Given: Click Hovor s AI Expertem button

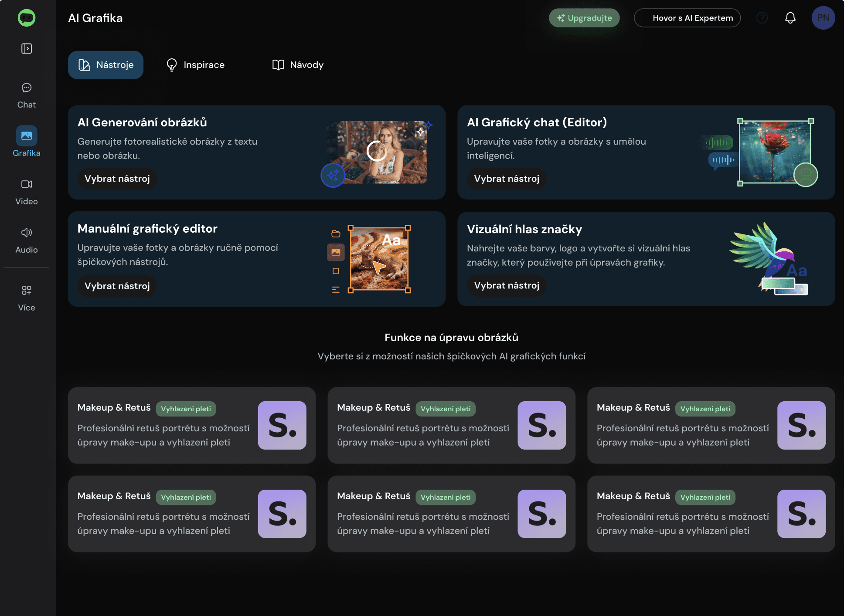Looking at the screenshot, I should click(x=687, y=18).
